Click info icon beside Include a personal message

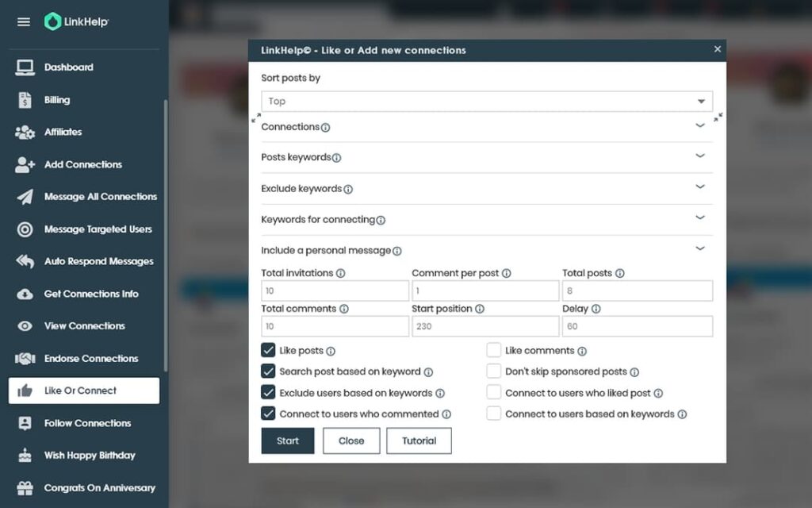[x=396, y=252]
